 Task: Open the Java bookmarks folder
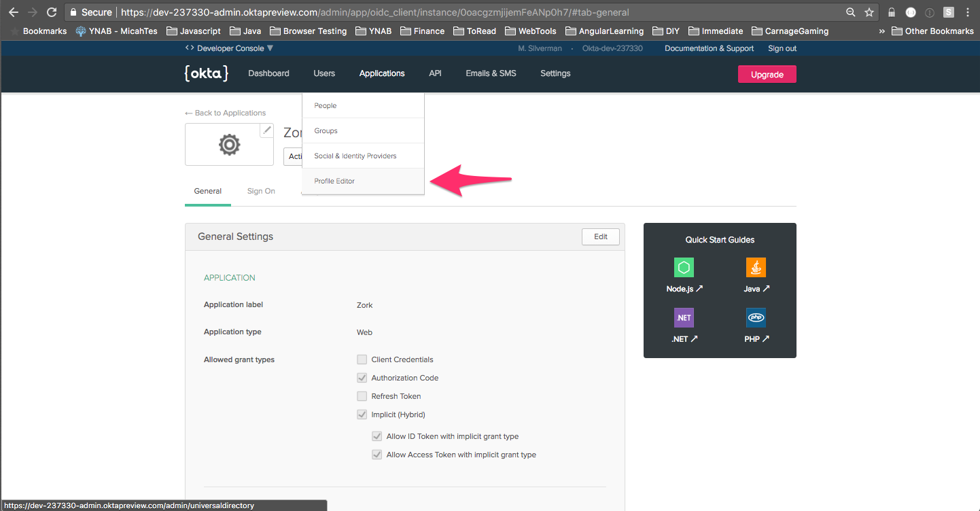tap(245, 31)
